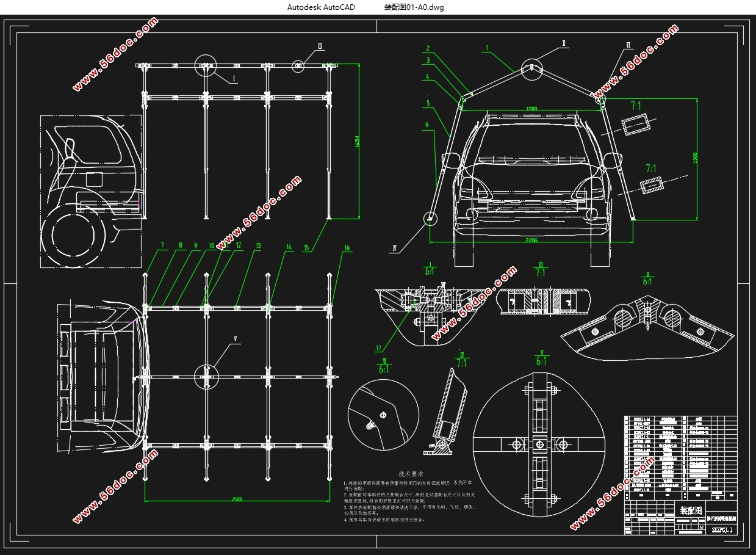The height and width of the screenshot is (555, 756).
Task: Select part balloon number 12
Action: pyautogui.click(x=239, y=246)
